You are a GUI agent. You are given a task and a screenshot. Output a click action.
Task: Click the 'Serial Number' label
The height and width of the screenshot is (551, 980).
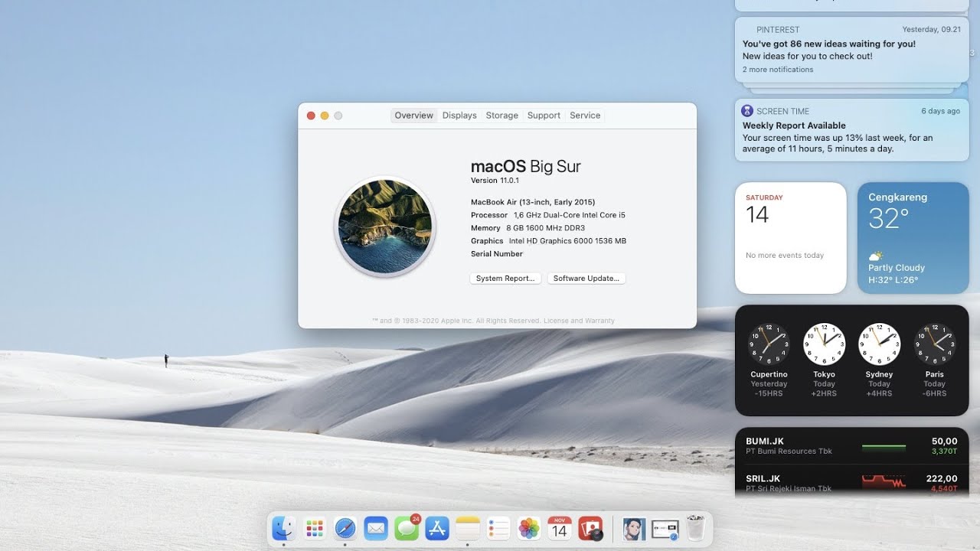[497, 254]
